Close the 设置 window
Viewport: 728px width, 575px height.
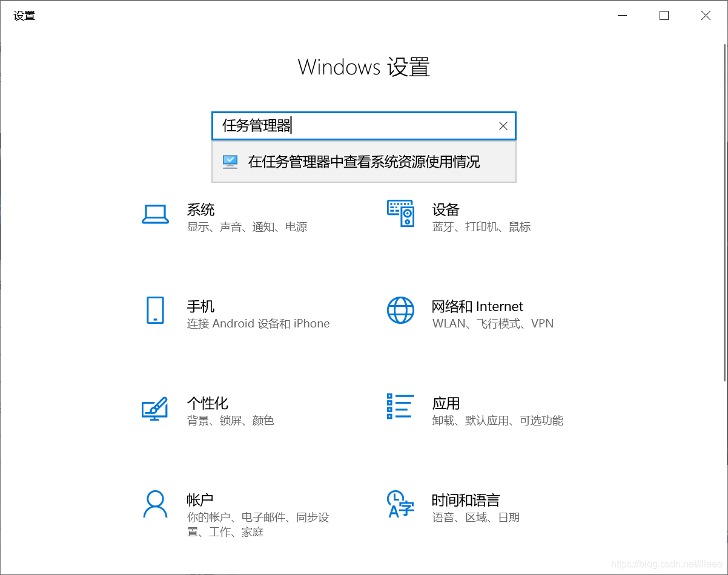point(706,16)
